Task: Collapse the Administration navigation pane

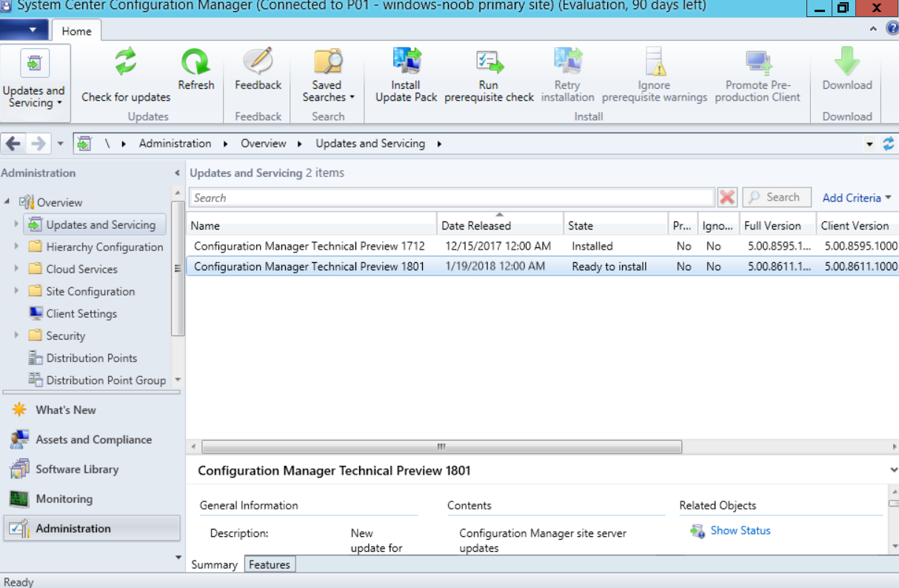Action: coord(177,173)
